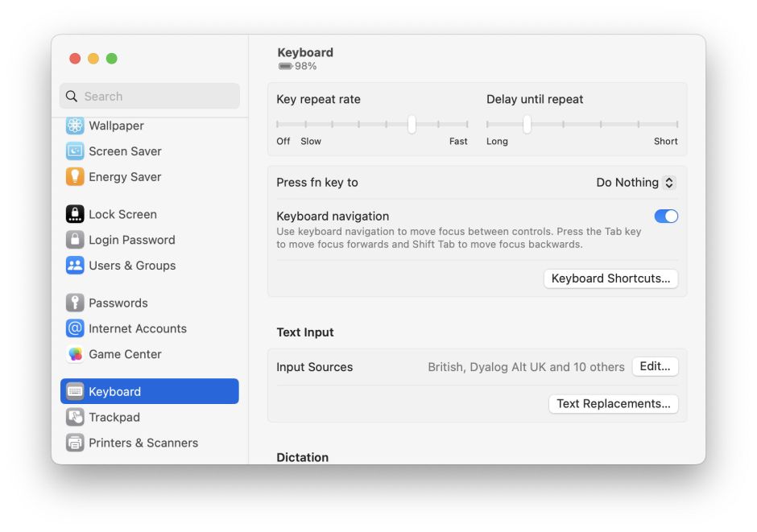Open Screen Saver settings icon

75,151
